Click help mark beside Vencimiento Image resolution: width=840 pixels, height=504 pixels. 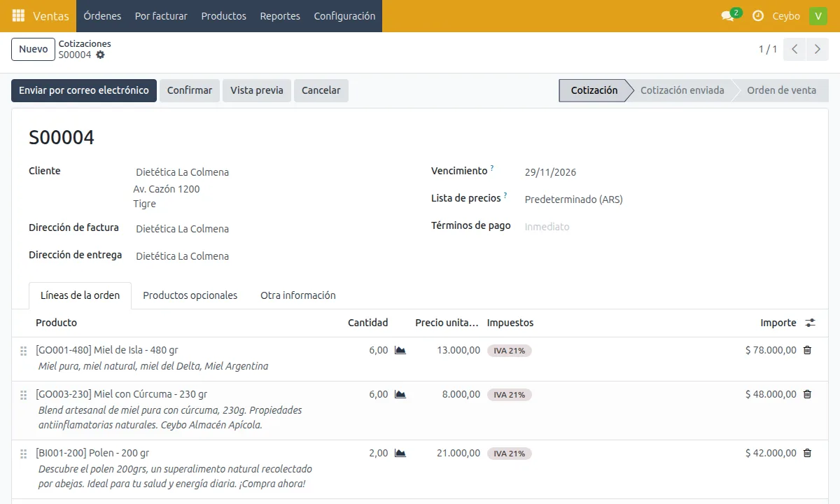click(492, 168)
